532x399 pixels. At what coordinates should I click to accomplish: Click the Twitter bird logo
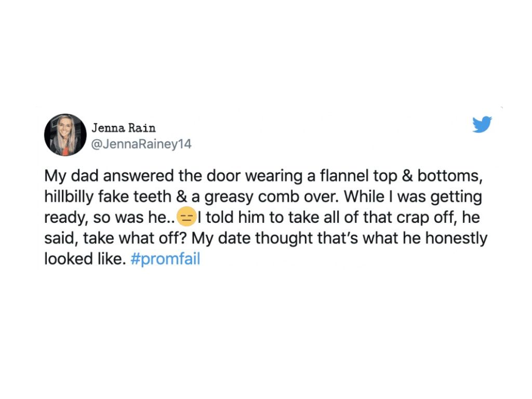click(482, 125)
